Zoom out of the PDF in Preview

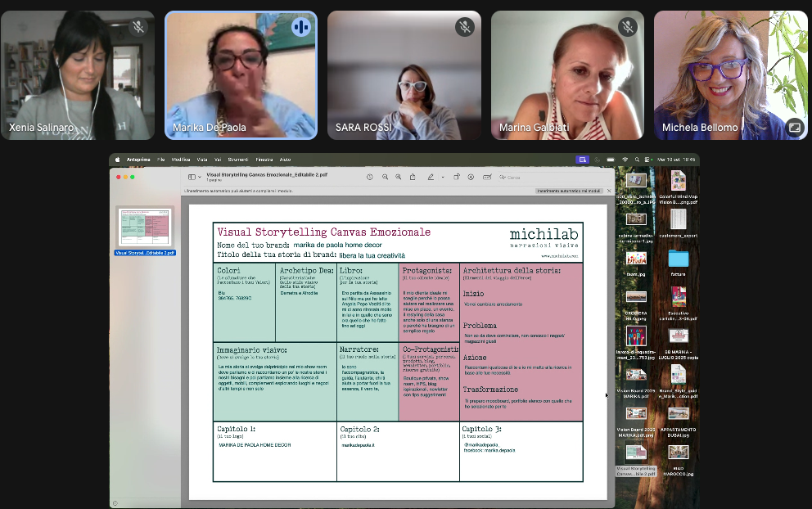click(x=385, y=177)
